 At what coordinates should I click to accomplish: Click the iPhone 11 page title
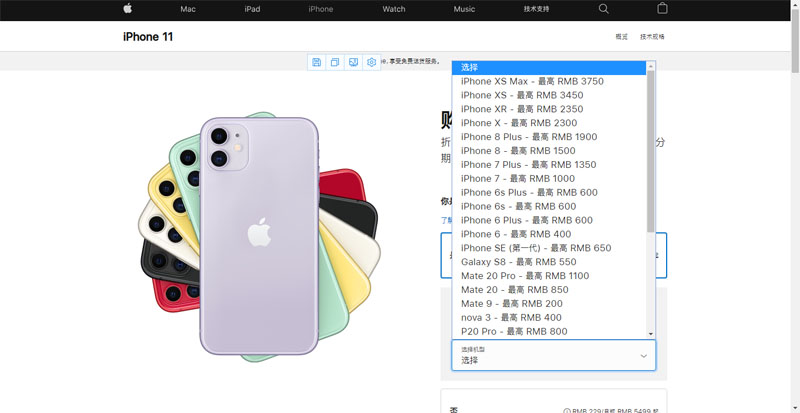click(148, 37)
